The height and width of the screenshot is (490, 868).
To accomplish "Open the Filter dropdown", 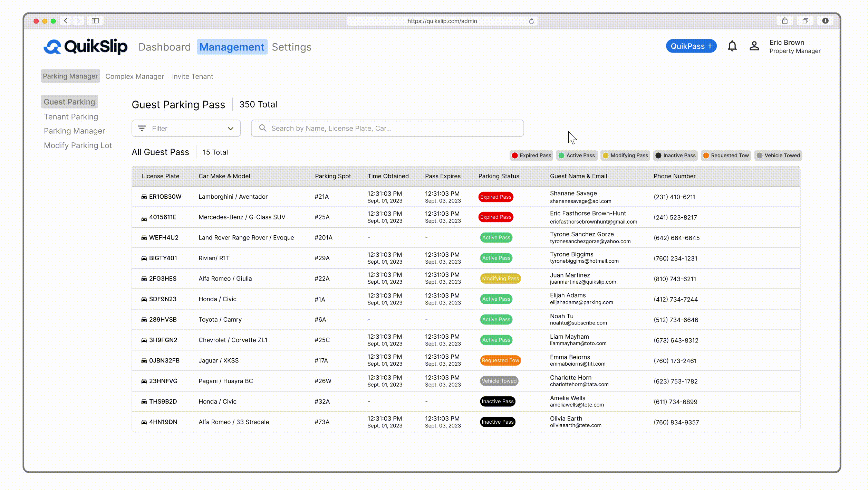I will click(x=186, y=128).
